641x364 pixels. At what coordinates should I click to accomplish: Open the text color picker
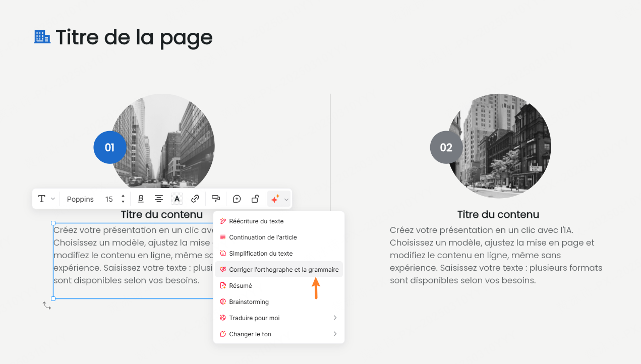point(177,199)
